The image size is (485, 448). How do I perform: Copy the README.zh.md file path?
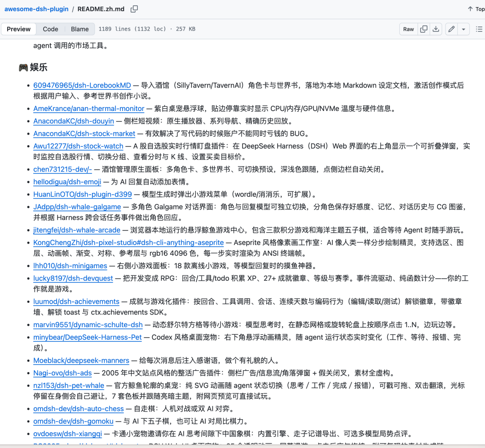point(134,9)
